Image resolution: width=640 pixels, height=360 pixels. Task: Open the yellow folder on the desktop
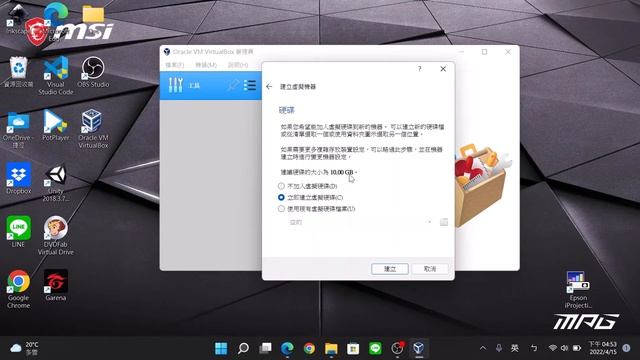(93, 14)
